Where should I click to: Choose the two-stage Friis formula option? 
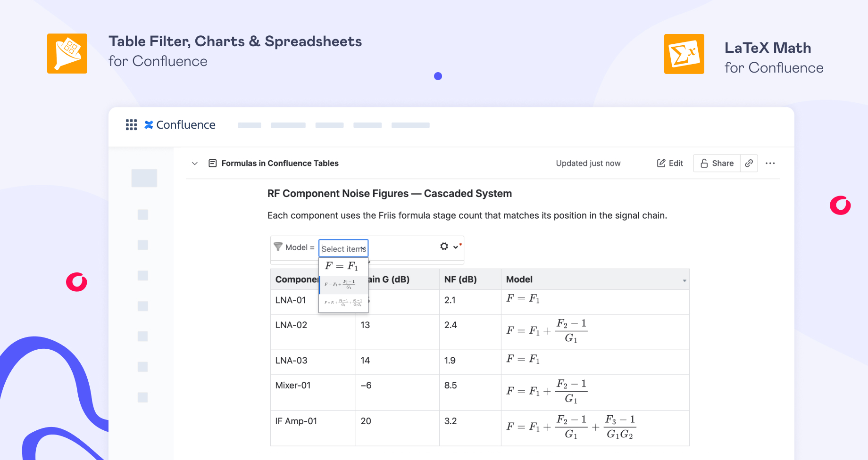[343, 285]
